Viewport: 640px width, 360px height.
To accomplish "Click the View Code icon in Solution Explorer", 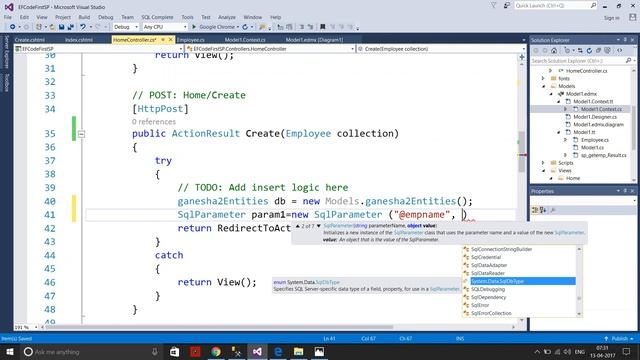I will point(620,51).
